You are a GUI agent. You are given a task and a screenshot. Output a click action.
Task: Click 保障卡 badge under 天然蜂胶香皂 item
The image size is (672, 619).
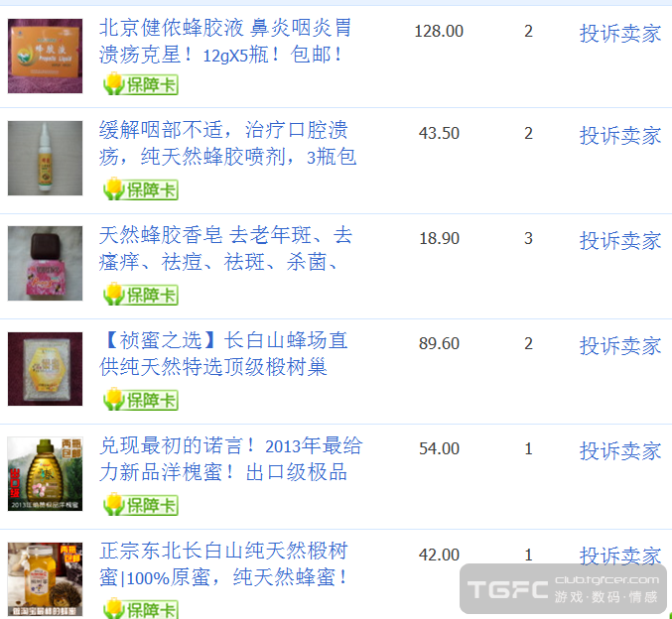(141, 295)
